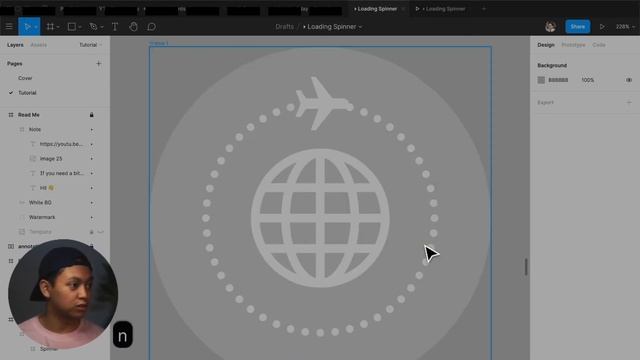Select the White BG layer name

(x=40, y=203)
